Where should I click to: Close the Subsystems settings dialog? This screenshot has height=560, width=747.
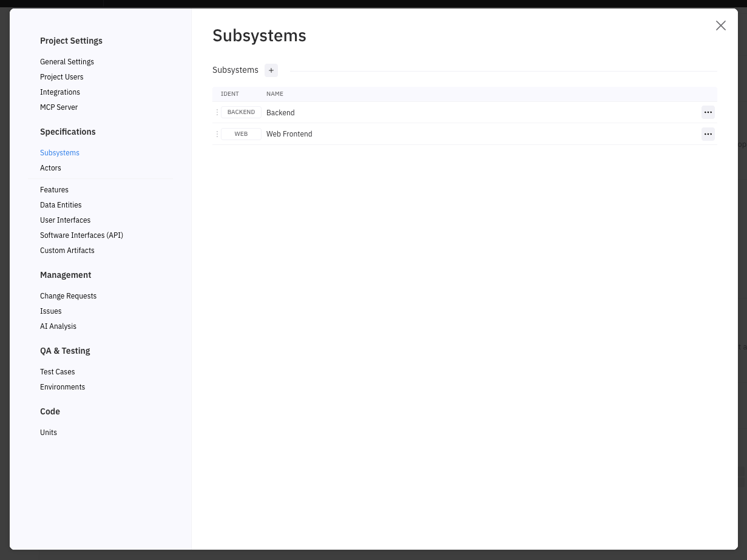tap(720, 25)
